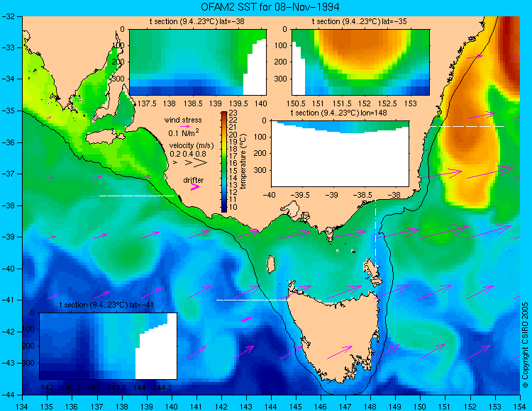Click the '144.5' tick label in the lat=-41 inset
This screenshot has width=532, height=411.
[x=162, y=388]
